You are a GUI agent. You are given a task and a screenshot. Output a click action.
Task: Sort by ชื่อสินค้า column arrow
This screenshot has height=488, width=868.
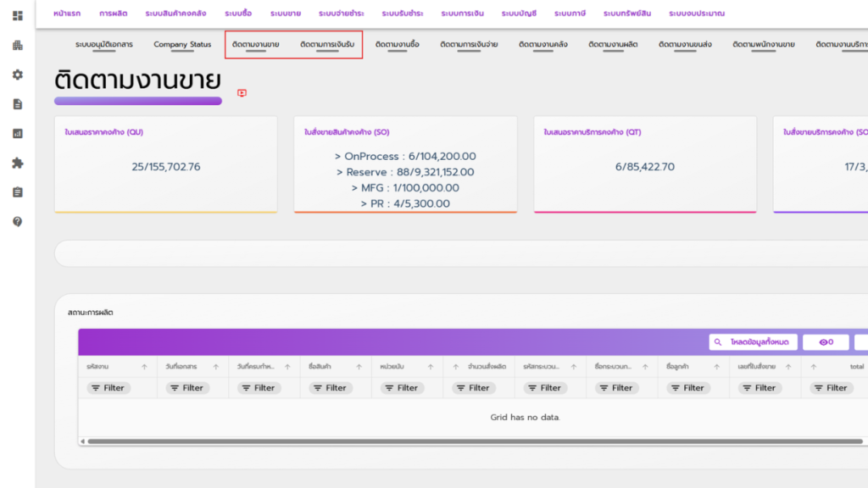(359, 367)
